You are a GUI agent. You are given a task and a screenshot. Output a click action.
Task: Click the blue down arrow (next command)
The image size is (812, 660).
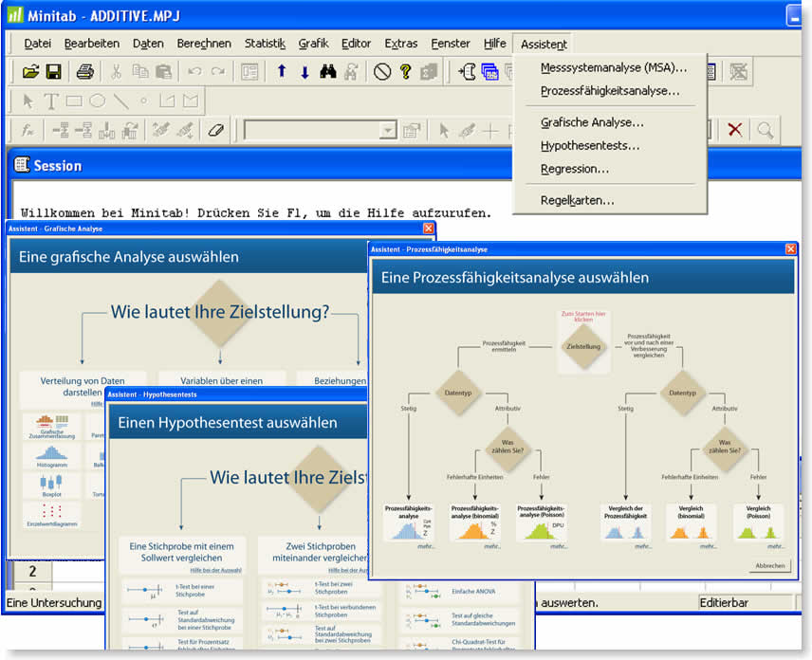pos(304,71)
